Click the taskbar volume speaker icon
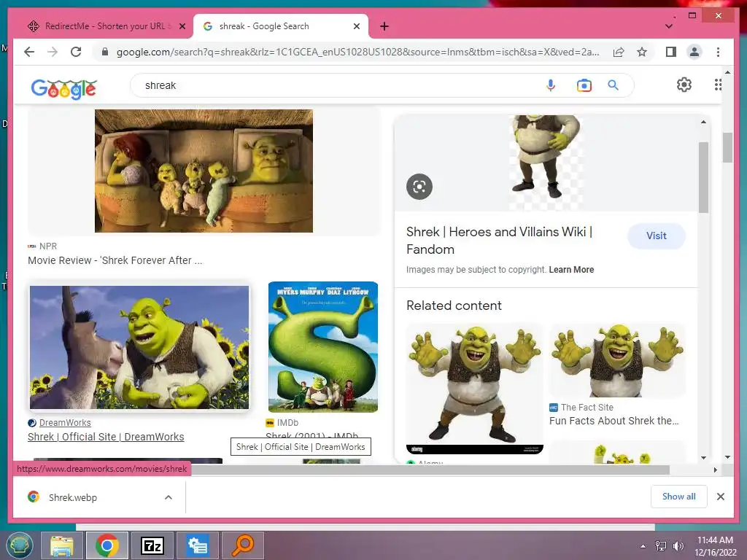The height and width of the screenshot is (560, 747). click(x=678, y=546)
